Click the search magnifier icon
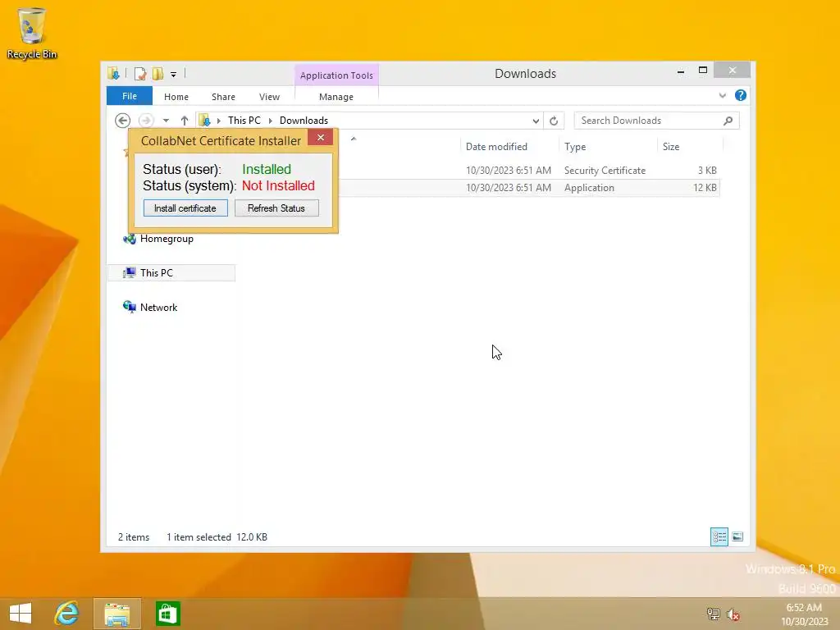 click(728, 121)
